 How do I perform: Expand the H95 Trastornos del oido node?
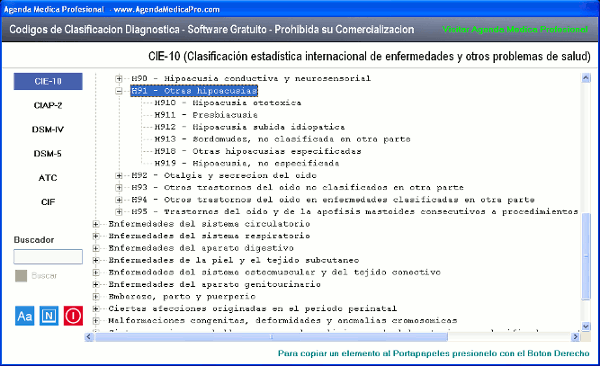tap(119, 212)
